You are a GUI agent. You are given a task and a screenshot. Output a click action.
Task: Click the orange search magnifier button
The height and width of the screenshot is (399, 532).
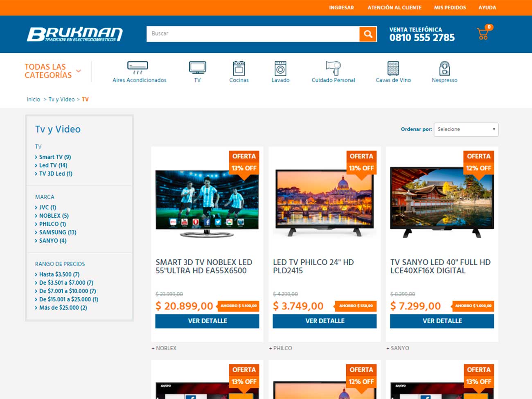[x=368, y=34]
